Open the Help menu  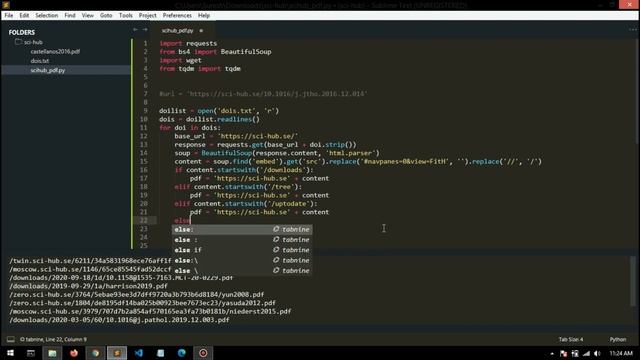(x=204, y=16)
